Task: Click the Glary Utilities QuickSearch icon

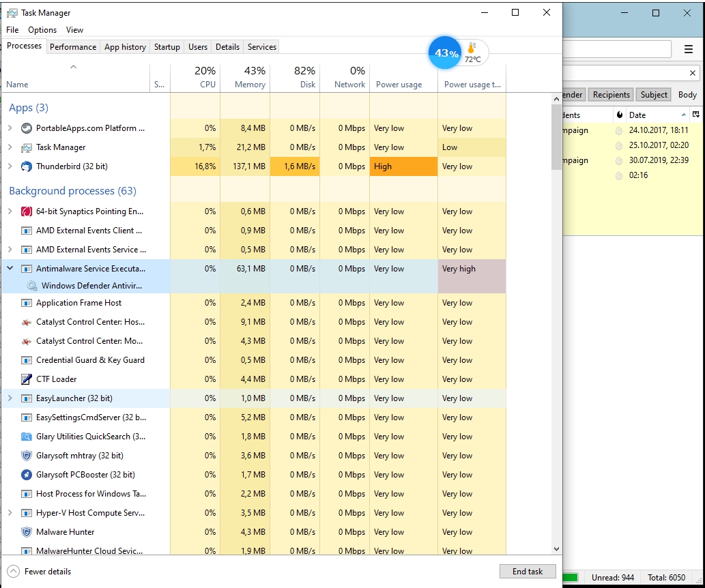Action: [x=27, y=437]
